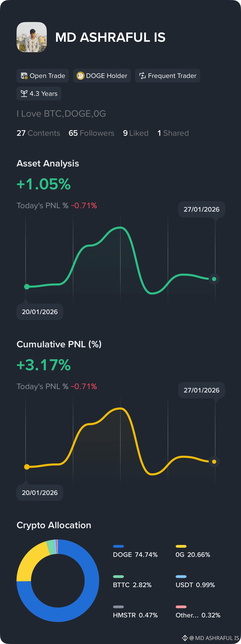The height and width of the screenshot is (644, 241).
Task: Click the sprout icon beside 4.3 Years
Action: coord(24,94)
